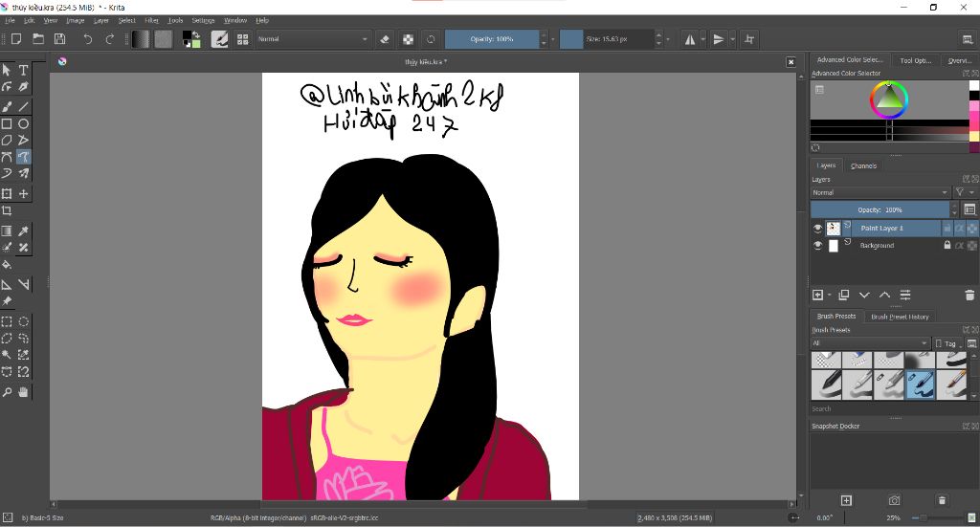Toggle preserve alpha
This screenshot has height=527, width=980.
[408, 38]
